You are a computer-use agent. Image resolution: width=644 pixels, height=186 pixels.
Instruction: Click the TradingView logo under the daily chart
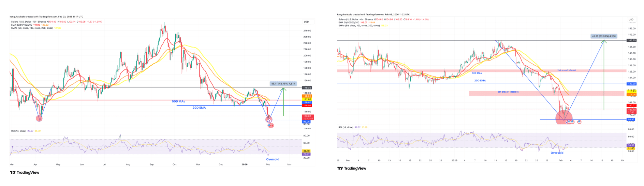(25, 173)
